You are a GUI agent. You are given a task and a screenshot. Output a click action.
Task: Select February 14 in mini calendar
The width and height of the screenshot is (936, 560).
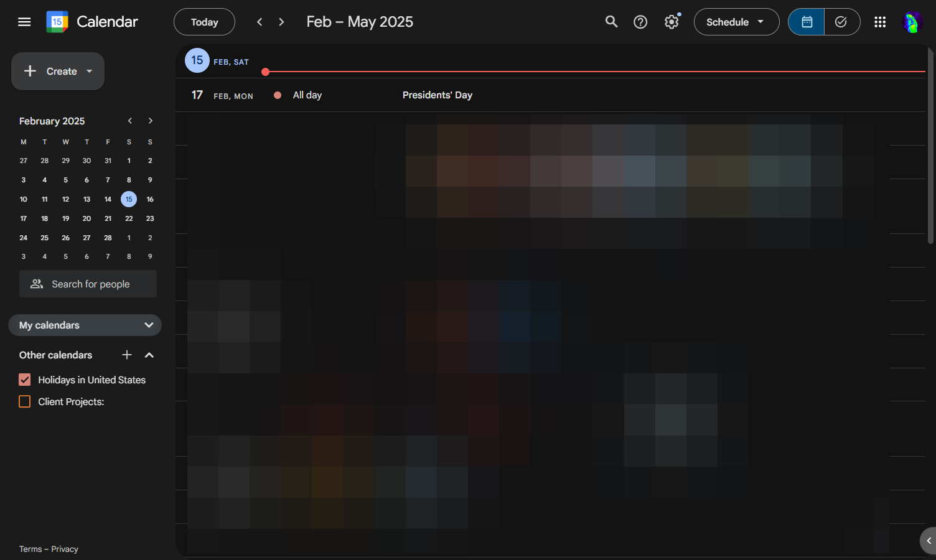(108, 199)
